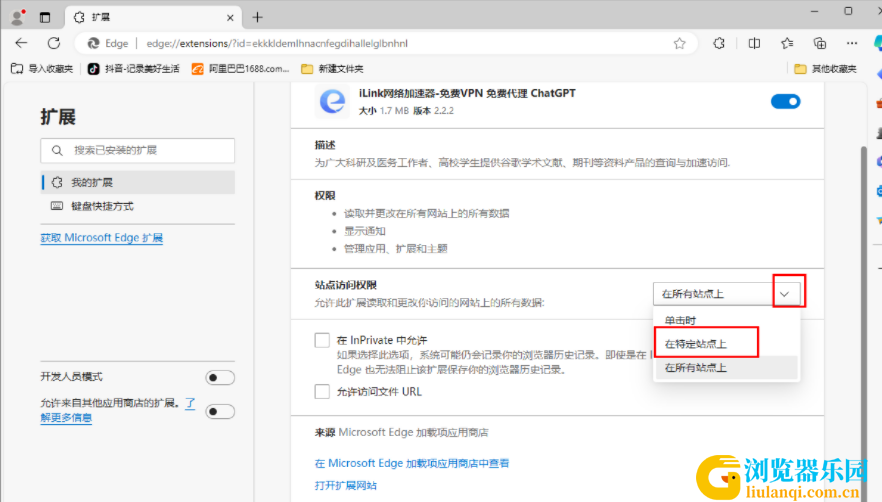Click the magnifier icon in the search box
Viewport: 882px width, 502px height.
pos(57,150)
